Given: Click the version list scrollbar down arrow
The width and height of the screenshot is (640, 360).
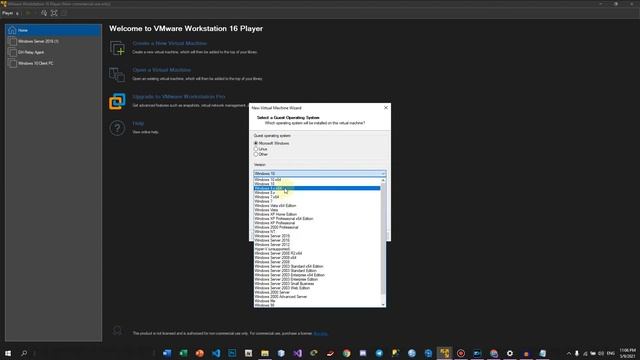Looking at the screenshot, I should 383,305.
